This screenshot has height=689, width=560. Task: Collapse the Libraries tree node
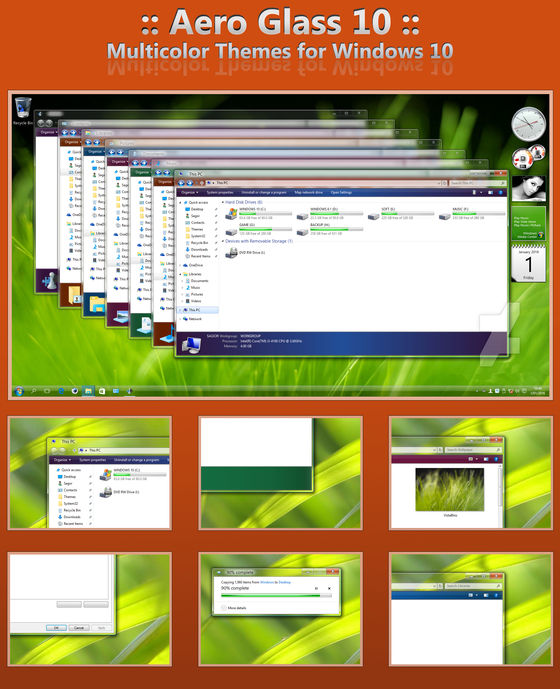pos(180,274)
